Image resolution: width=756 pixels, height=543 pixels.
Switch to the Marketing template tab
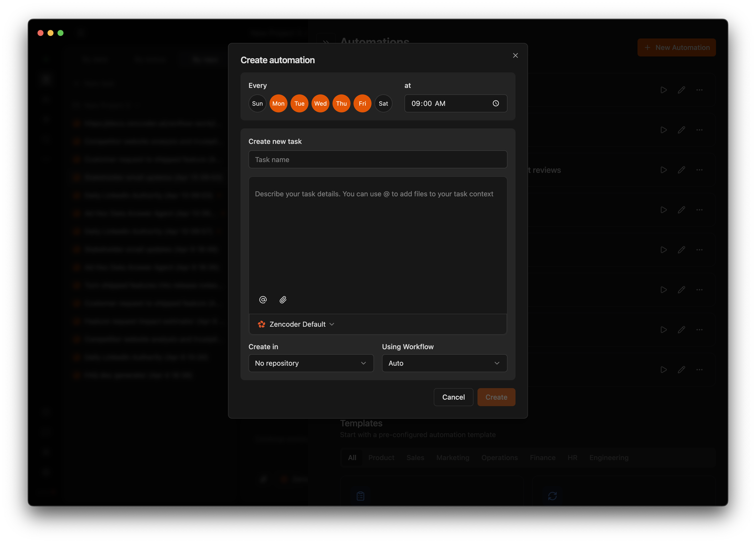[x=452, y=457]
